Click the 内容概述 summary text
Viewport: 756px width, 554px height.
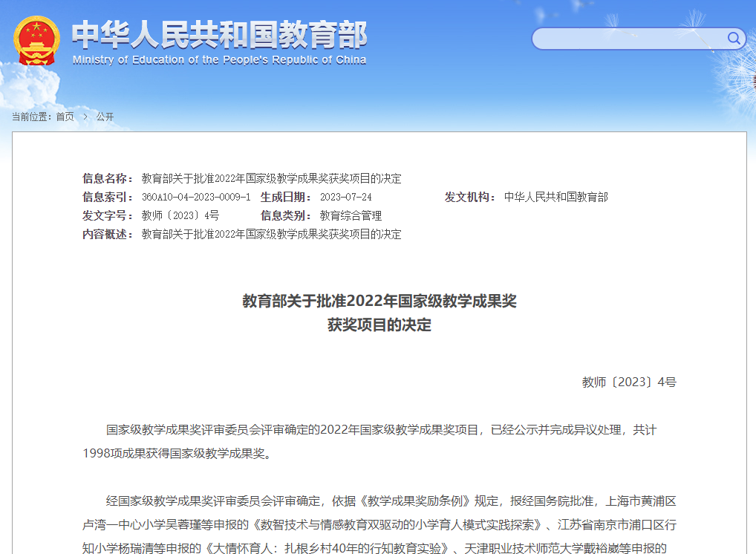click(x=271, y=234)
